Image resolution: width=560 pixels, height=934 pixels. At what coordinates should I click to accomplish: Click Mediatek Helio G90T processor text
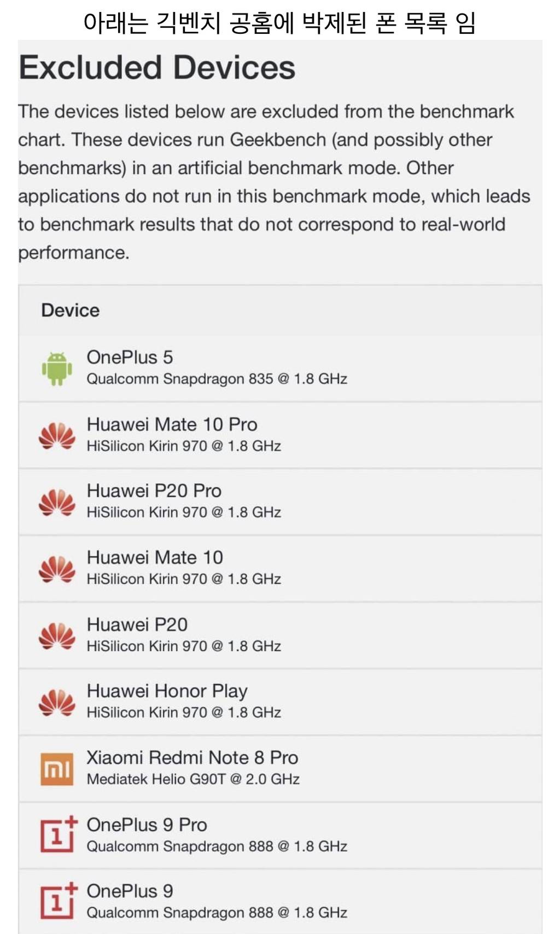193,779
